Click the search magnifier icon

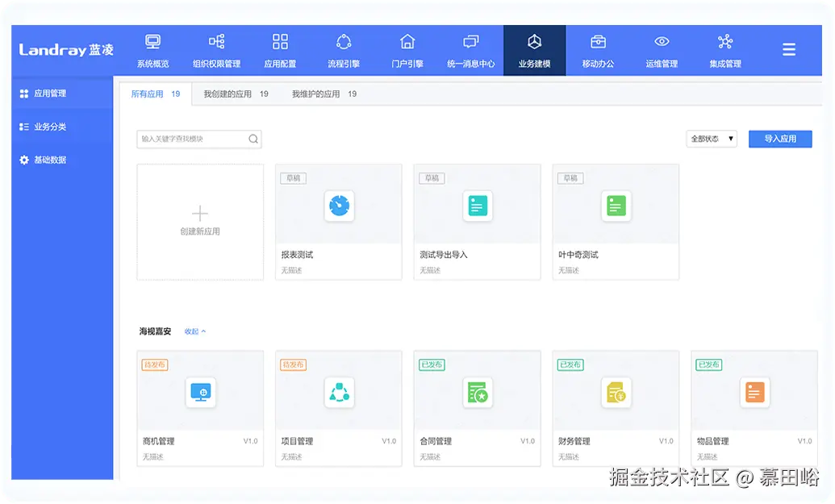(x=253, y=139)
